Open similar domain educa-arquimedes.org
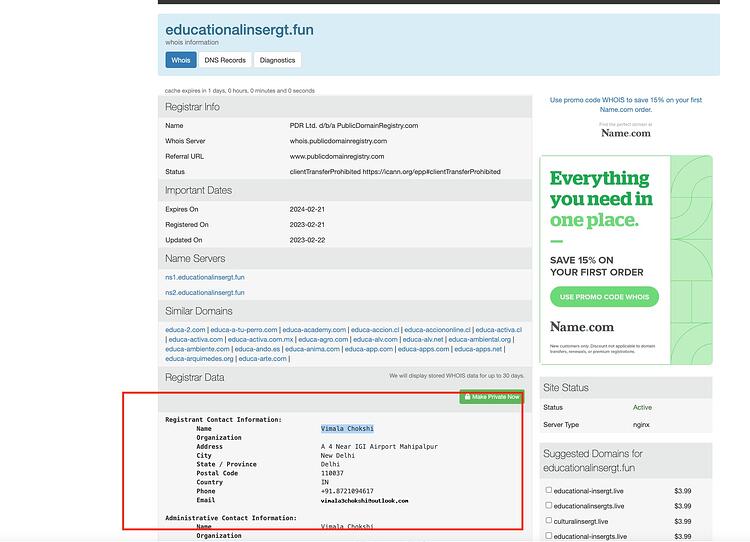The height and width of the screenshot is (542, 750). (x=199, y=358)
